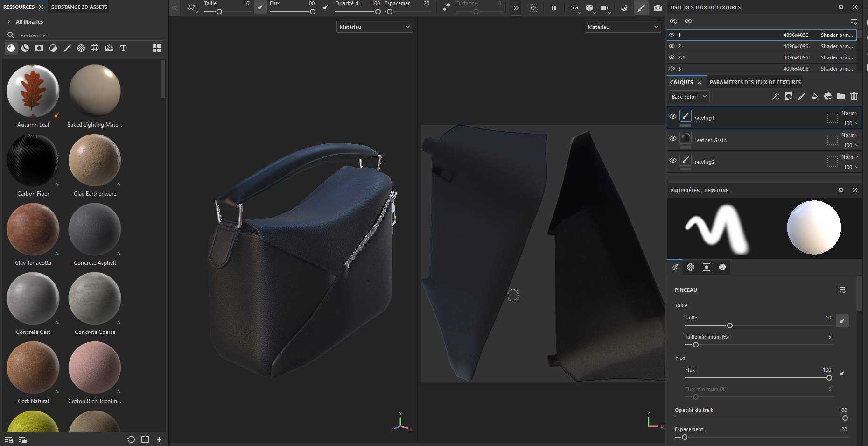Switch to the CALQUES tab

tap(681, 82)
